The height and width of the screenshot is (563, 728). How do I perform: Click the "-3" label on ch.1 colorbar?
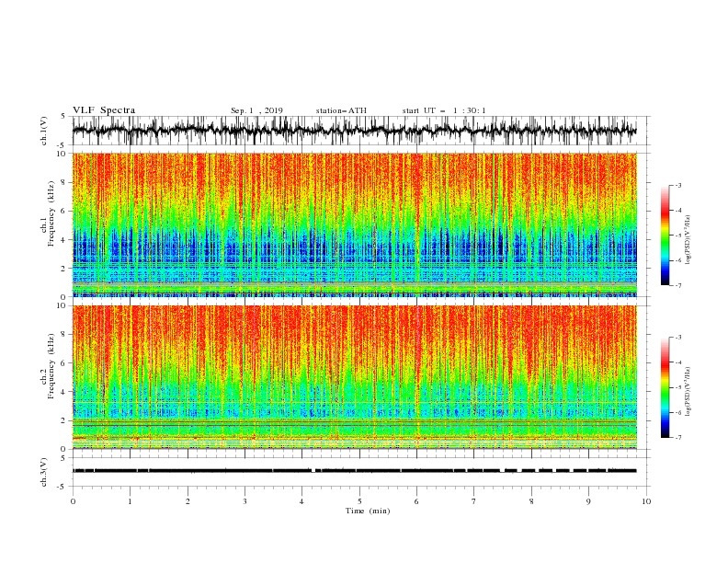pos(678,185)
